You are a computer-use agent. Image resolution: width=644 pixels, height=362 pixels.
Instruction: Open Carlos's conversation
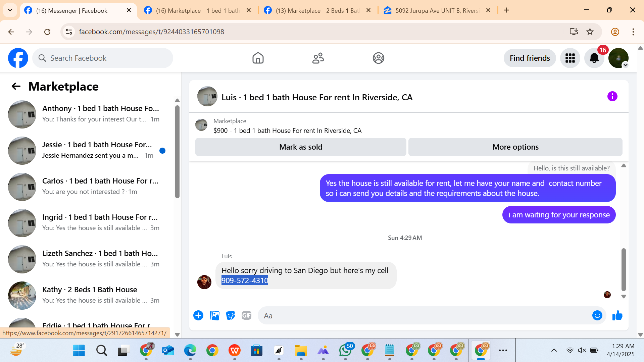[88, 187]
